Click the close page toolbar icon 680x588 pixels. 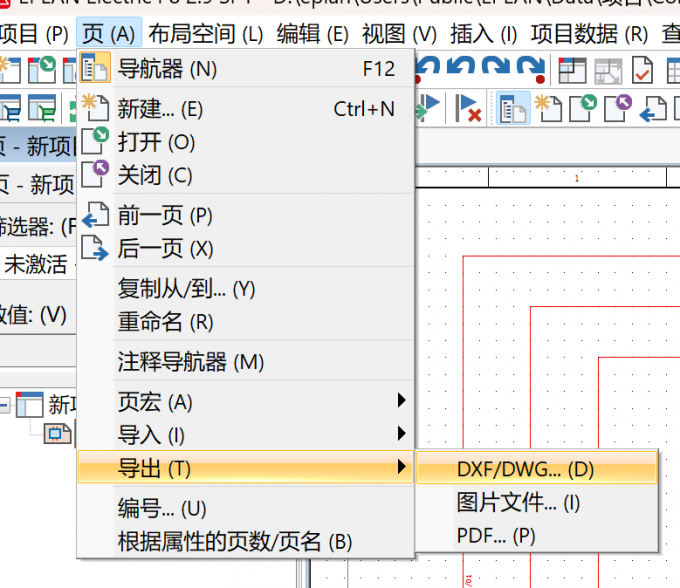coord(618,108)
